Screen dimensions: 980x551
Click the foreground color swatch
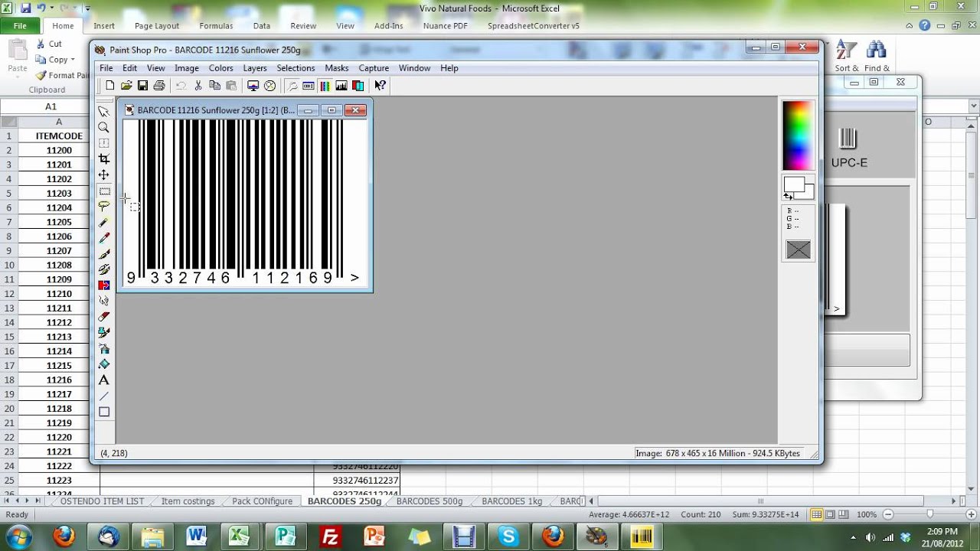click(x=794, y=184)
